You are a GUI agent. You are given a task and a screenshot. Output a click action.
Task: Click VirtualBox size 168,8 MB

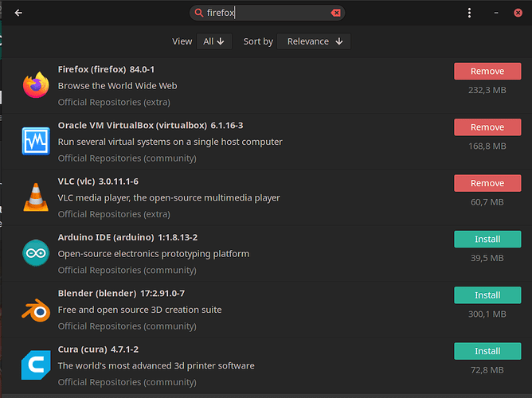[x=487, y=146]
